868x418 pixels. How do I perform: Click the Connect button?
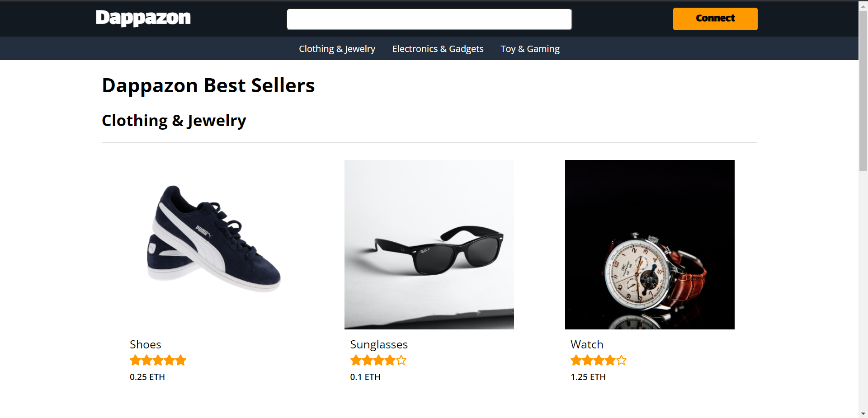click(x=715, y=19)
